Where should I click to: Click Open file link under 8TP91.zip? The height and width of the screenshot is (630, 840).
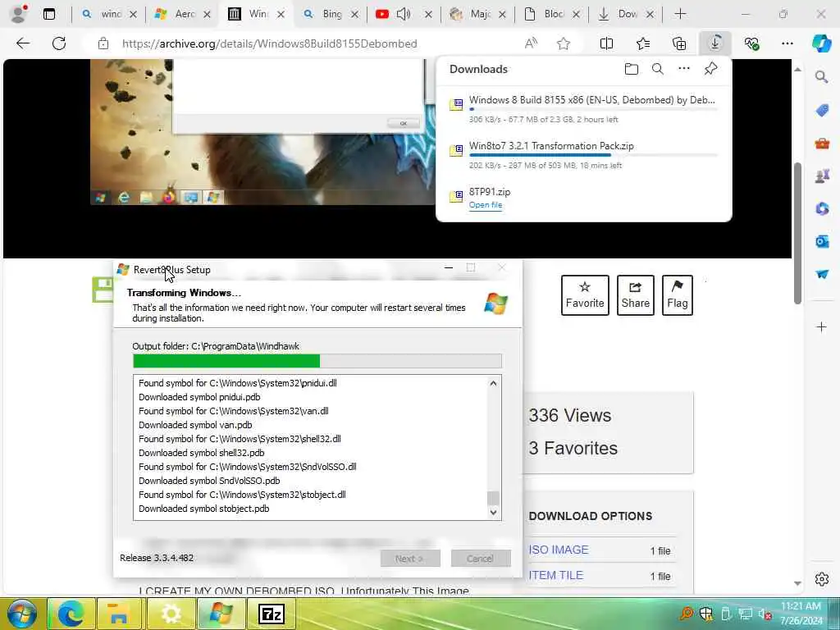coord(486,205)
